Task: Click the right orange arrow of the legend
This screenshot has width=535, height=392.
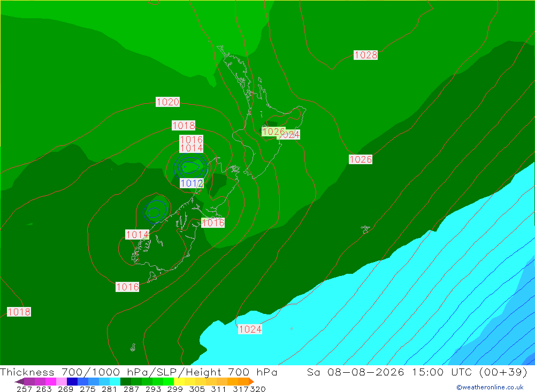Action: 251,381
